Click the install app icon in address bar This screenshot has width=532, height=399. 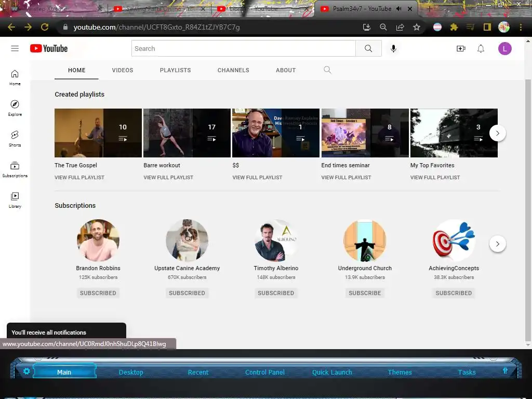(367, 27)
